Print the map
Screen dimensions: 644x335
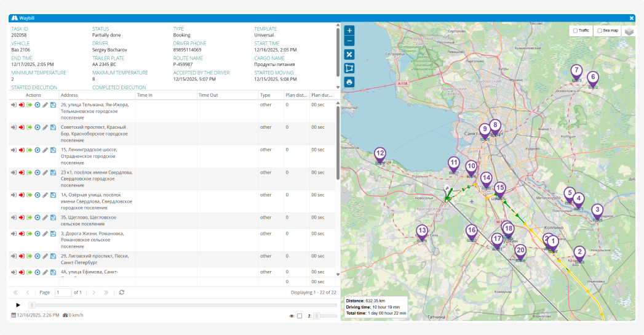tap(349, 82)
